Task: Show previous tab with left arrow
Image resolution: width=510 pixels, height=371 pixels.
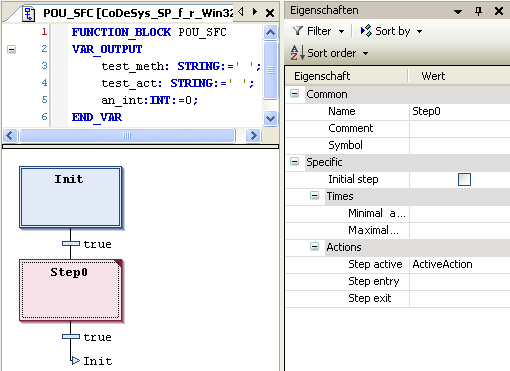Action: 241,12
